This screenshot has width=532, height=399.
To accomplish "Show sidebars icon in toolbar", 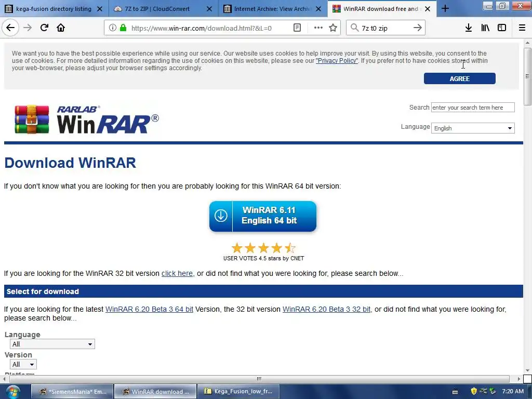I will (x=502, y=28).
